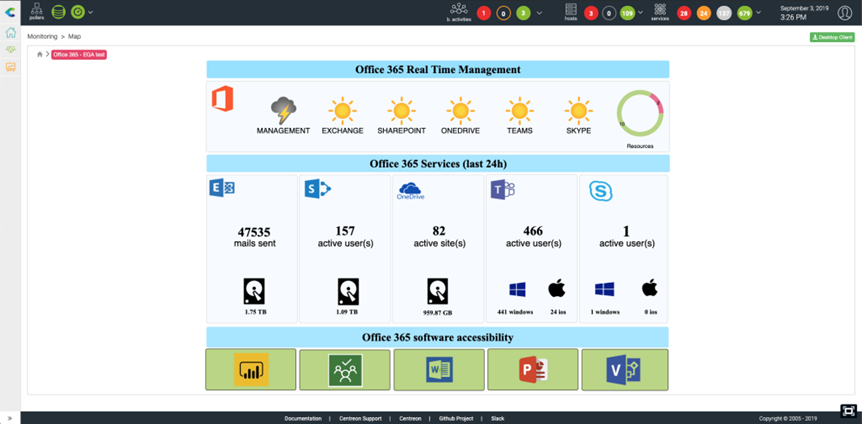
Task: Open the user profile icon
Action: click(x=844, y=13)
